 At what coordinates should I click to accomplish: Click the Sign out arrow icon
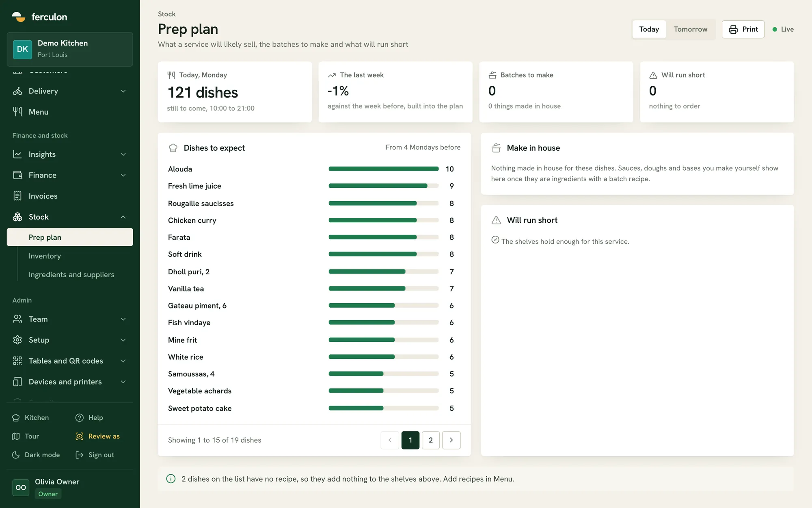click(x=80, y=455)
